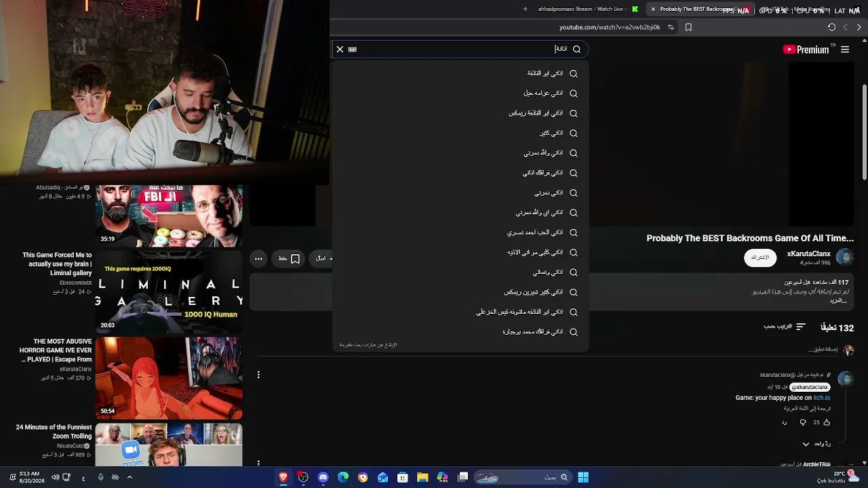Save the video using the bookmark button
This screenshot has height=488, width=868.
(290, 258)
